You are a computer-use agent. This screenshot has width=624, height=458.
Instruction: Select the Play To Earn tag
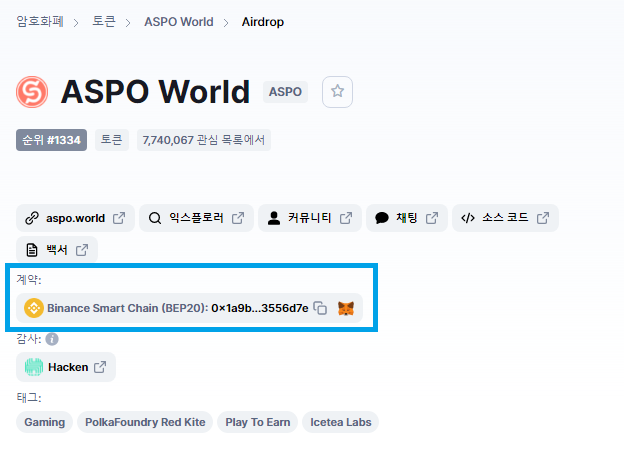pyautogui.click(x=257, y=422)
